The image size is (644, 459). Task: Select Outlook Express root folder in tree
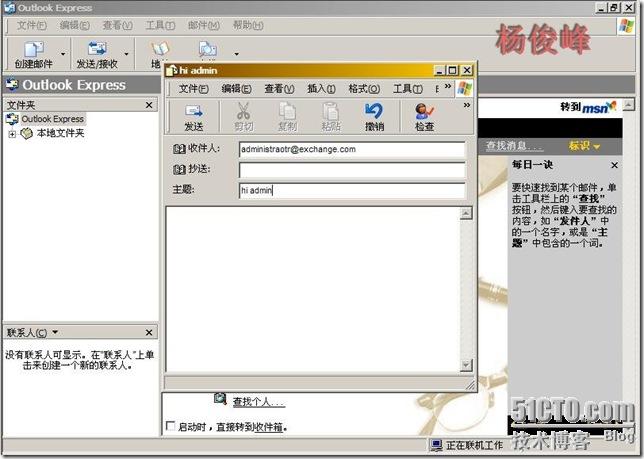click(53, 119)
